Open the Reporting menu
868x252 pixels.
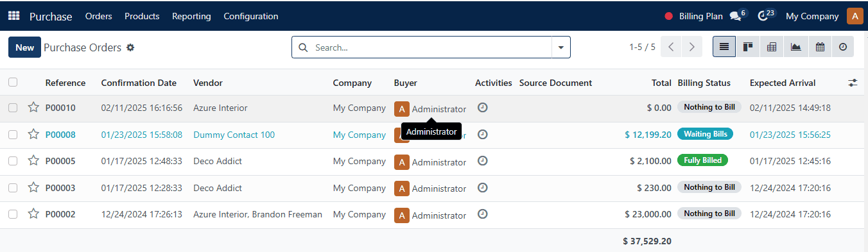point(191,16)
